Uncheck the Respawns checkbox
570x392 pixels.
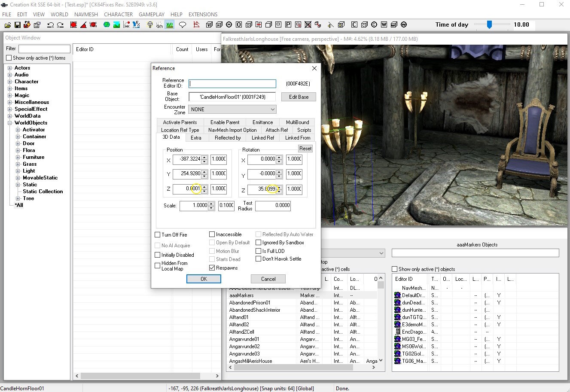point(212,267)
